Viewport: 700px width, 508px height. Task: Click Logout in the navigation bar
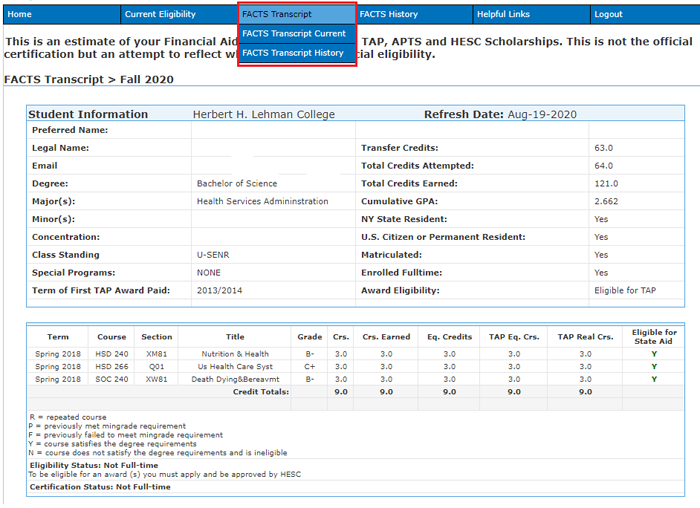click(608, 15)
